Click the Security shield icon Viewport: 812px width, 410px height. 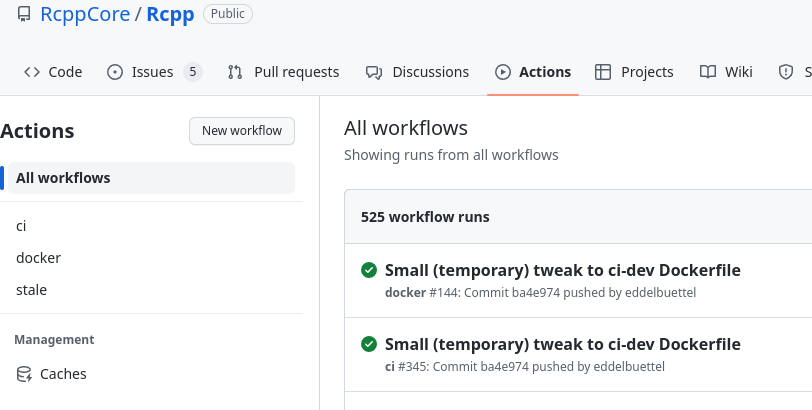786,72
